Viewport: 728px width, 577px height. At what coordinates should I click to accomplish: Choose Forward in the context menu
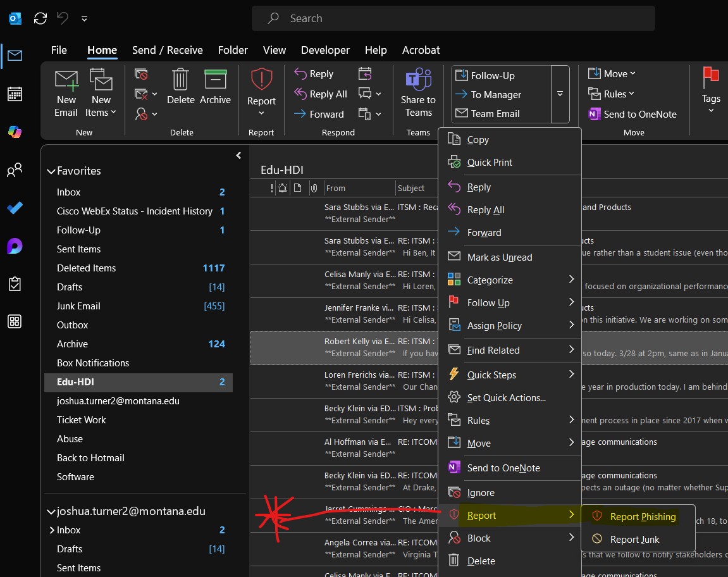[x=509, y=233]
